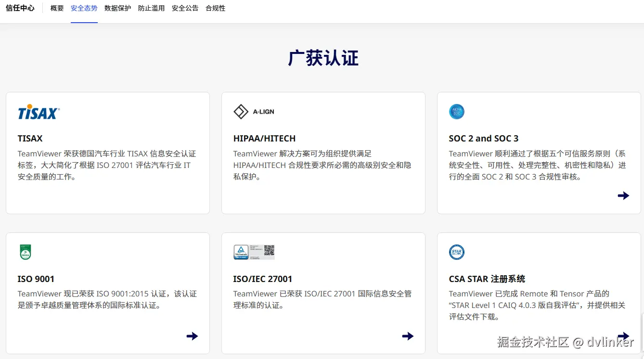Click the STAR Level 1 CAIQ description text
This screenshot has width=644, height=359.
pos(537,305)
